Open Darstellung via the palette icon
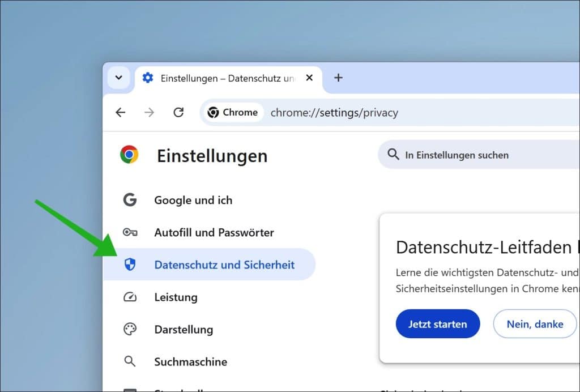580x392 pixels. (x=130, y=329)
